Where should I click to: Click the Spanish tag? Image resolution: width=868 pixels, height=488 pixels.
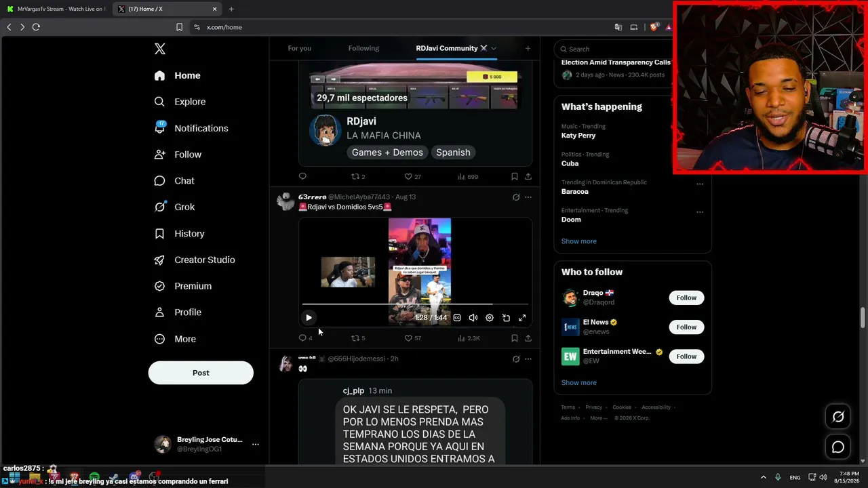pos(453,152)
